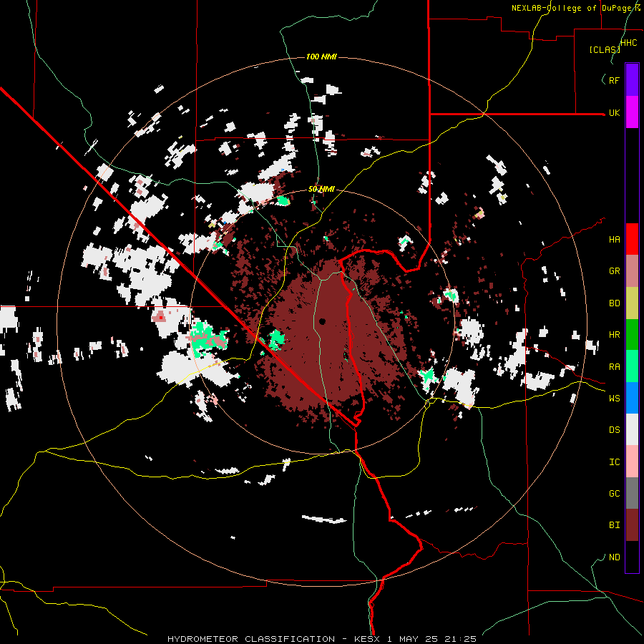644x644 pixels.
Task: Pick the bright green RA legend swatch
Action: point(632,366)
